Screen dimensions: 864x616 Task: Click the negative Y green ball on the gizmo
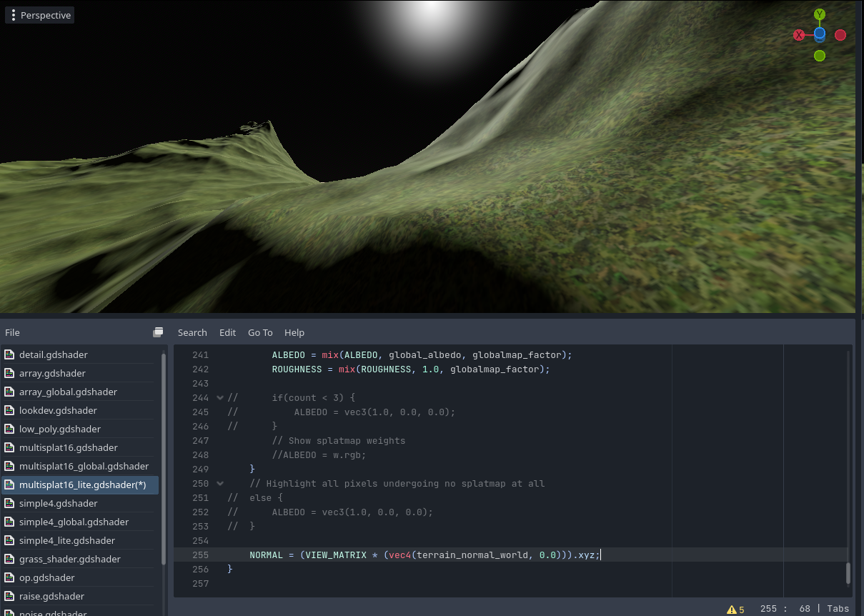[819, 54]
